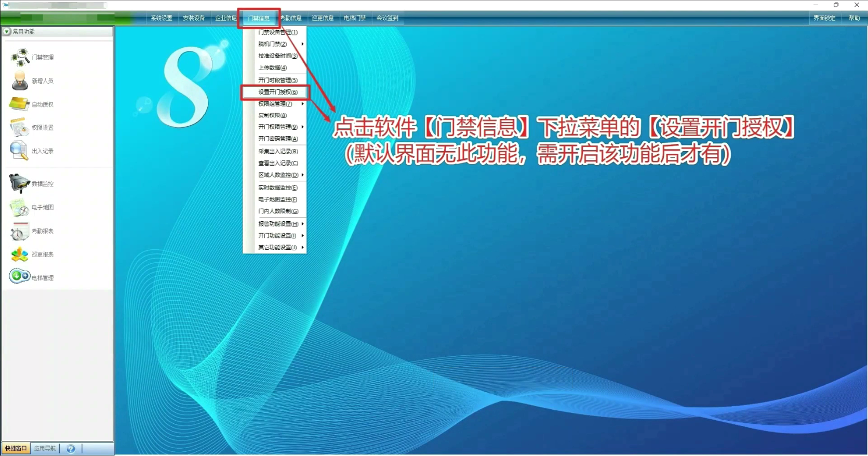The width and height of the screenshot is (868, 456).
Task: Open the 出入记录 magnifier icon
Action: click(19, 151)
